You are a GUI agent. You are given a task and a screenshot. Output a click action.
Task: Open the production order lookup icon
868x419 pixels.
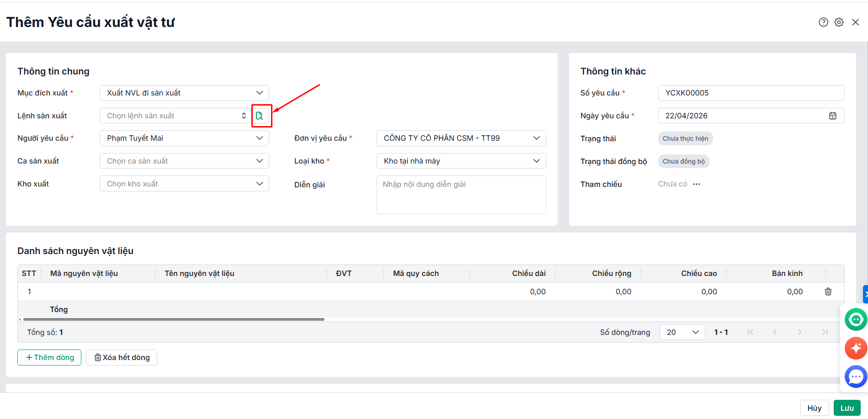click(260, 116)
